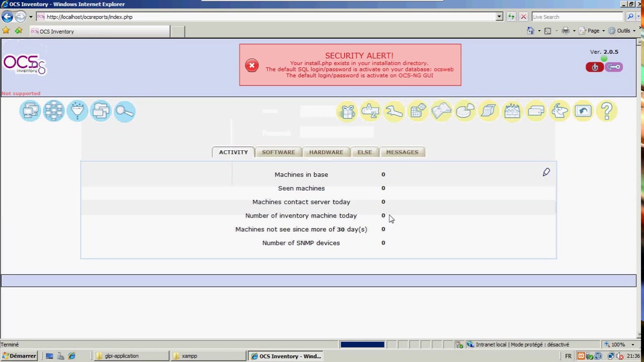Click the browser Forward arrow
Viewport: 644px width, 362px height.
(20, 17)
